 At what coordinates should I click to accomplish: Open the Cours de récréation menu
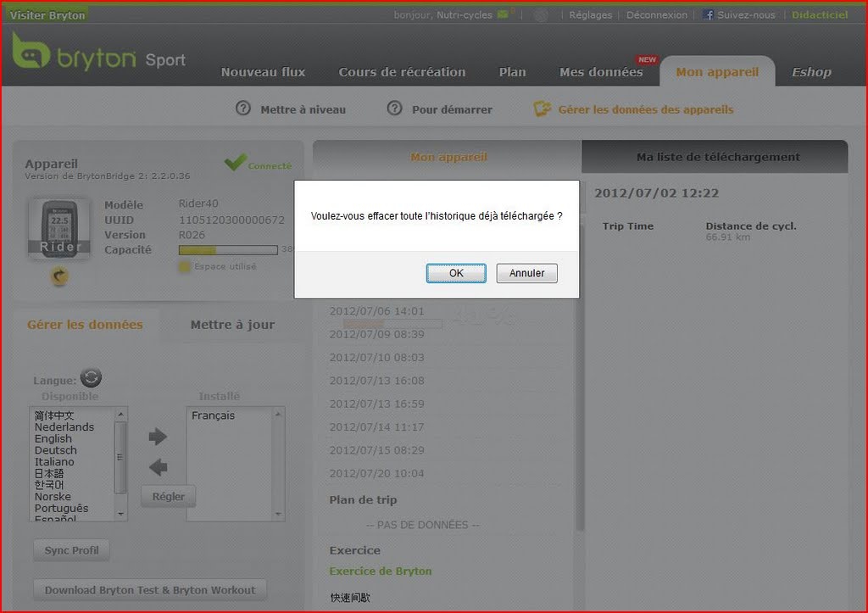click(x=402, y=72)
